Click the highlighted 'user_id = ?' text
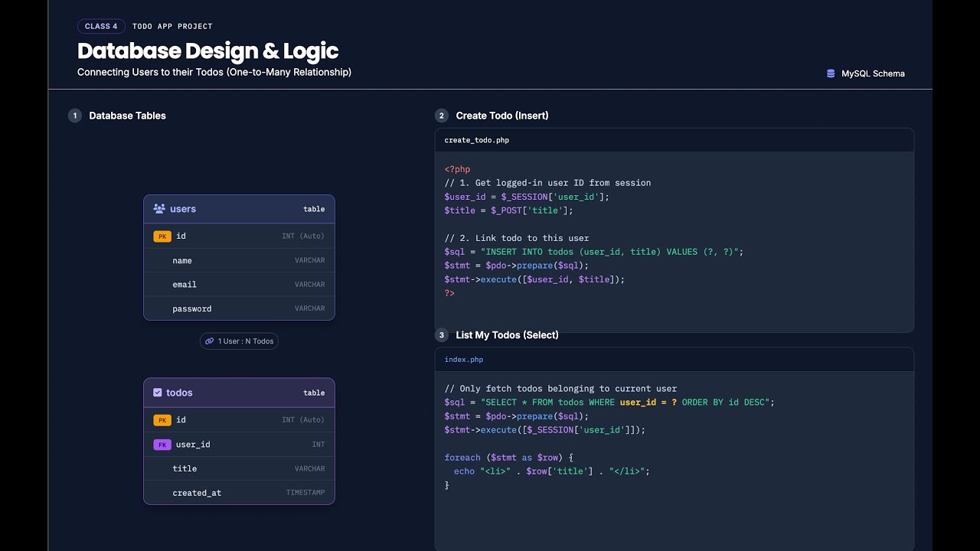Screen dimensions: 980x551 point(648,403)
